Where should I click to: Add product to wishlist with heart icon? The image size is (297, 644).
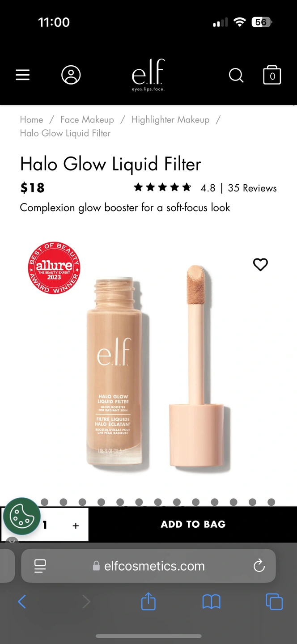(260, 265)
